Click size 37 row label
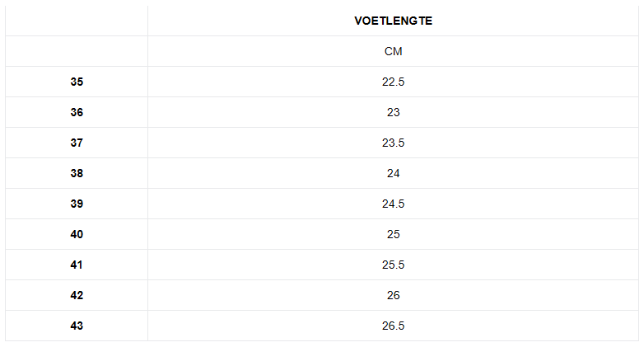This screenshot has width=644, height=347. 77,143
